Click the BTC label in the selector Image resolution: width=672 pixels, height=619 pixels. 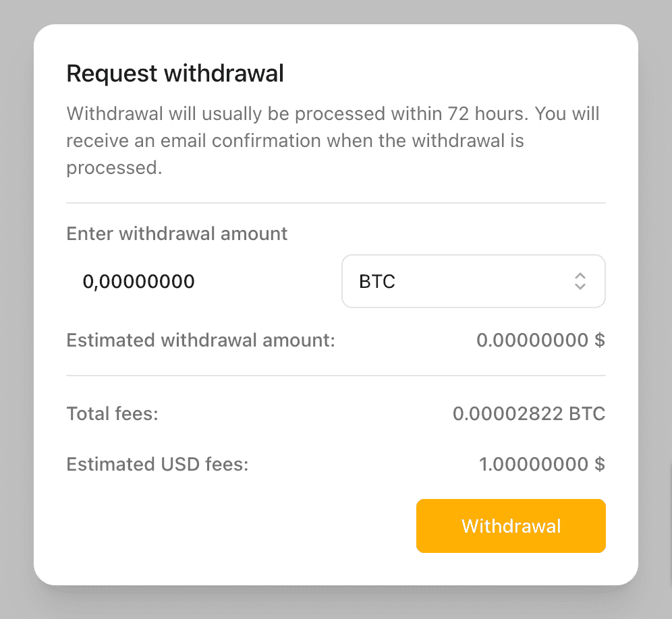tap(376, 281)
